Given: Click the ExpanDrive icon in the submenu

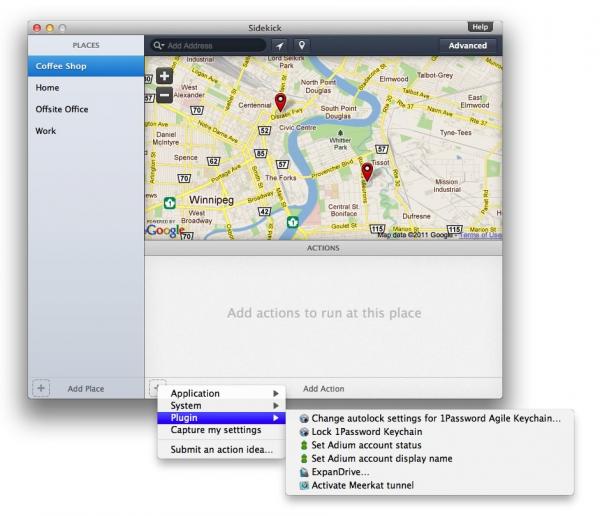Looking at the screenshot, I should 304,472.
